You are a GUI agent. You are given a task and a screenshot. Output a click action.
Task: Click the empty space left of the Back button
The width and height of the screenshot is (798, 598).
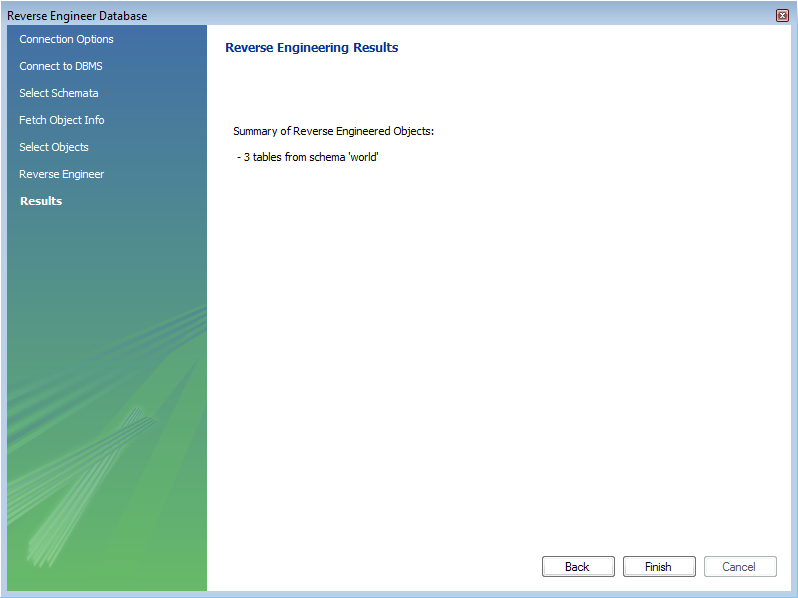tap(380, 566)
